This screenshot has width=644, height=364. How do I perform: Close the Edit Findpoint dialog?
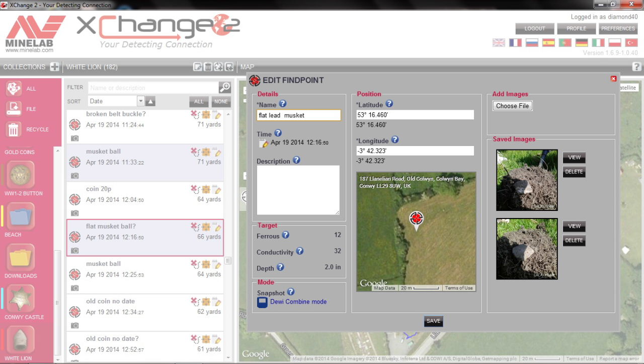click(613, 79)
